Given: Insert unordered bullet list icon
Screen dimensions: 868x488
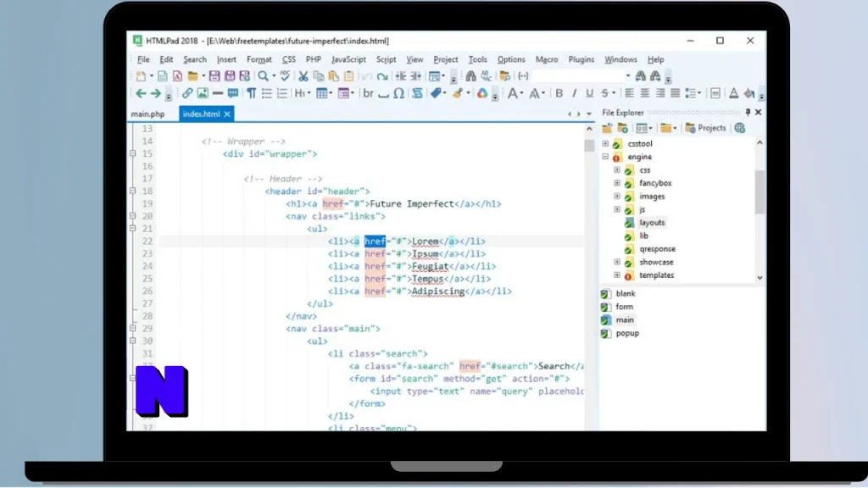Looking at the screenshot, I should [x=267, y=93].
